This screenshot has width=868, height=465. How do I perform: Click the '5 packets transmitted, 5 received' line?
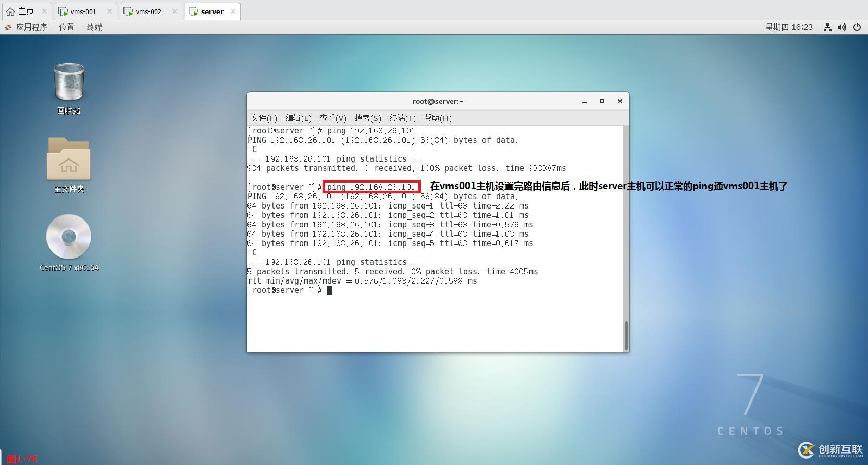(392, 272)
